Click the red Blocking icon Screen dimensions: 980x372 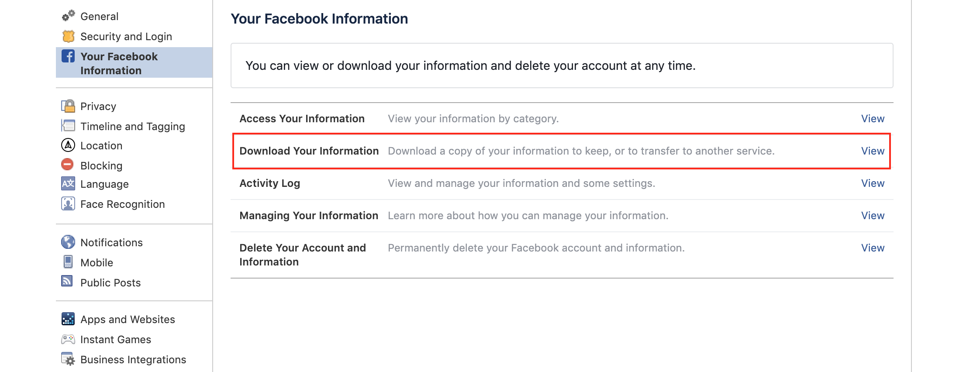68,165
